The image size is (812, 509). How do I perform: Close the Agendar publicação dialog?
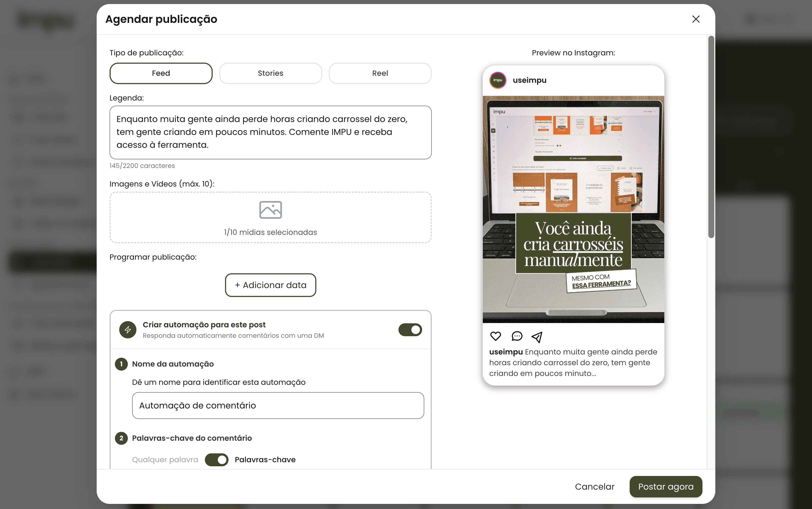point(696,19)
